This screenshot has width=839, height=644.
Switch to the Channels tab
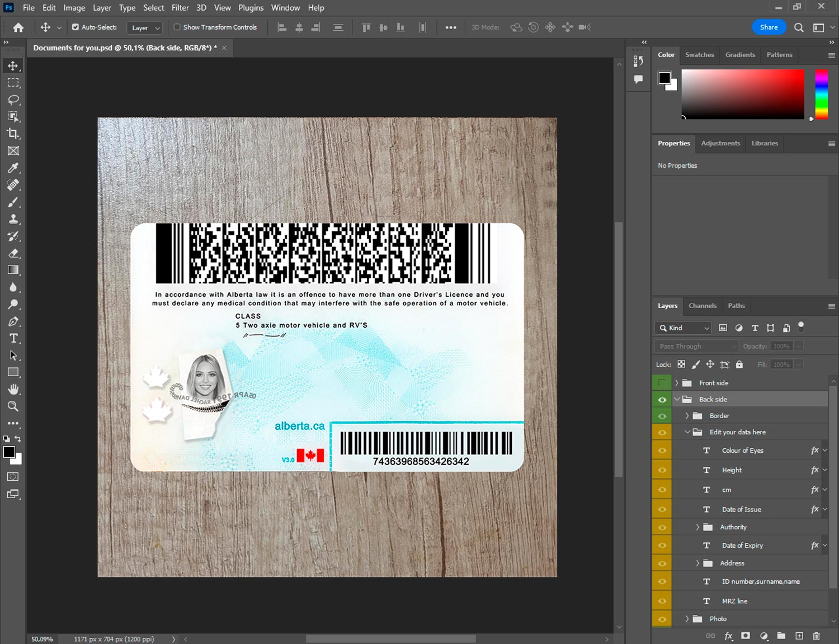702,306
